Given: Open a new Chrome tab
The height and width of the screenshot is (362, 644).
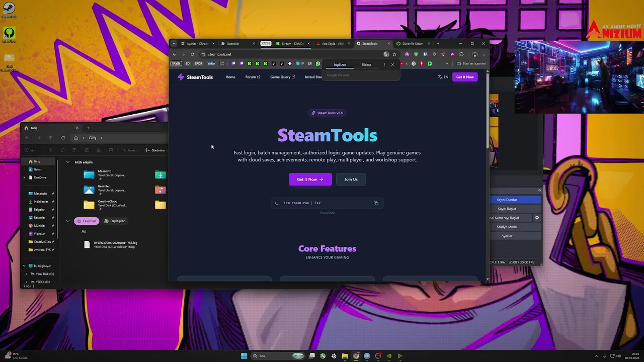Looking at the screenshot, I should 438,44.
